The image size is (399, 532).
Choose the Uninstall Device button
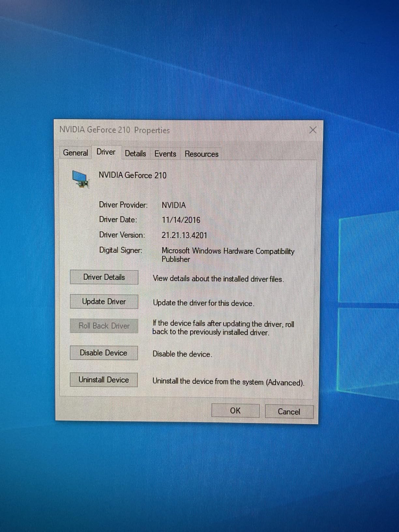point(104,380)
